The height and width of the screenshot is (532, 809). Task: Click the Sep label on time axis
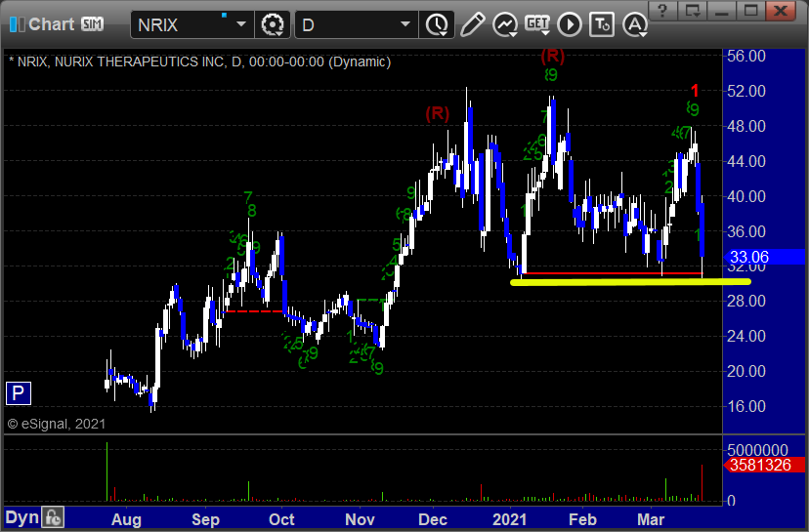(205, 519)
